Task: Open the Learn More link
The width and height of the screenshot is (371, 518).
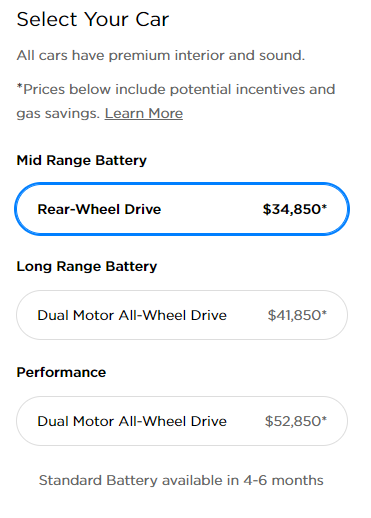Action: click(x=144, y=113)
